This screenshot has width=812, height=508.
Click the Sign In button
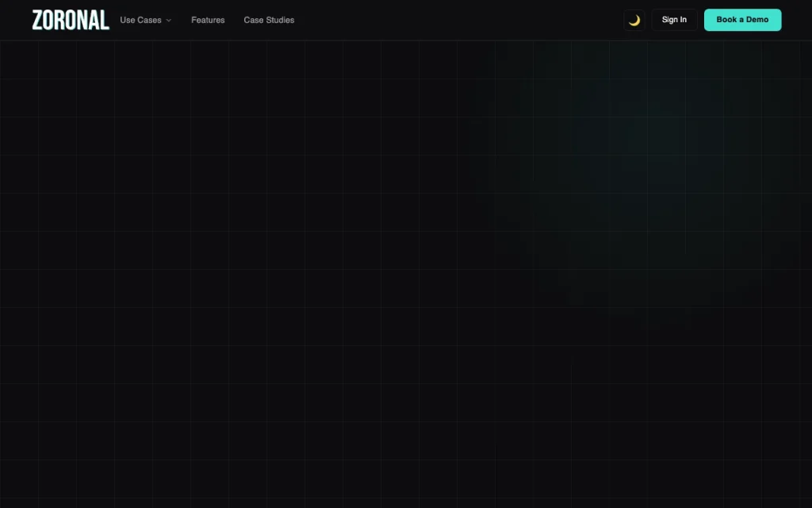pos(674,20)
